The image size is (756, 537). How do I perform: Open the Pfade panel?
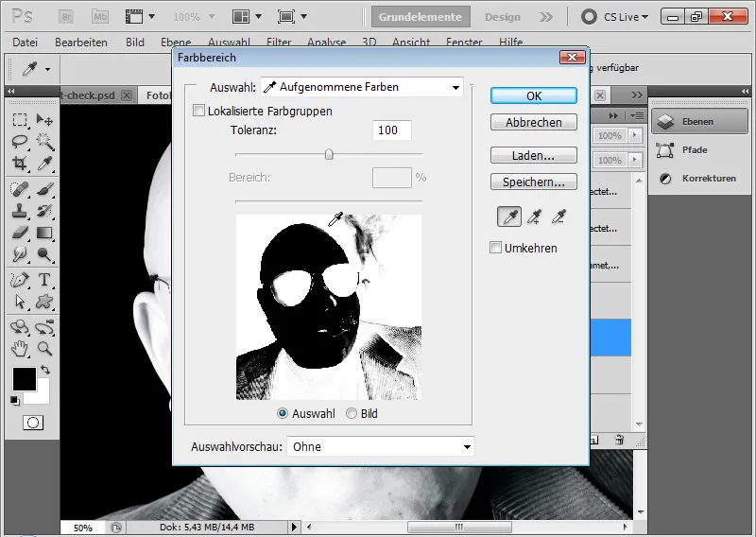(x=699, y=150)
